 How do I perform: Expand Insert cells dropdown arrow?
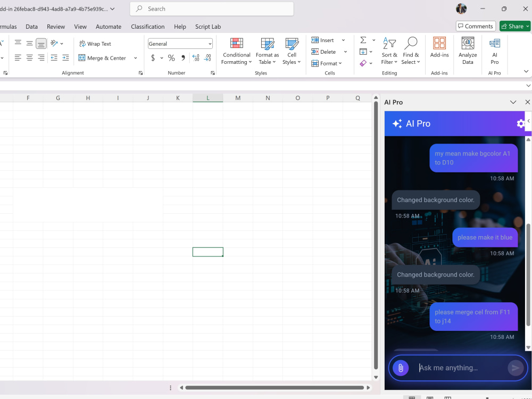click(343, 40)
